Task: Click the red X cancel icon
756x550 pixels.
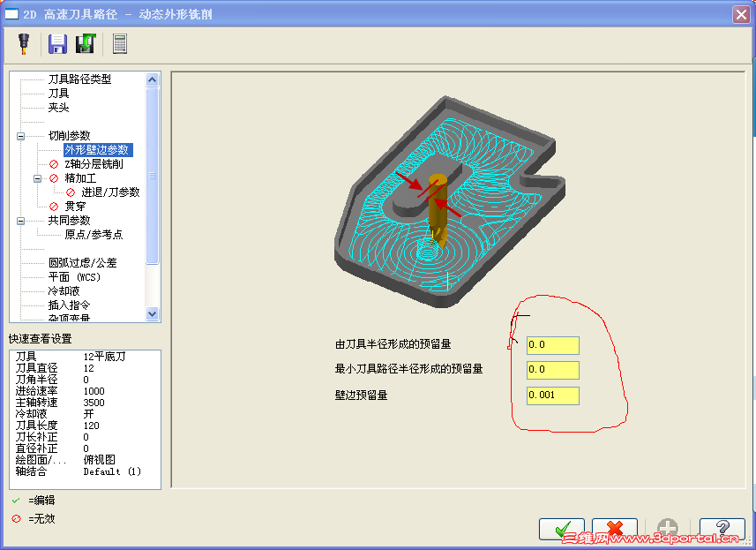Action: [614, 528]
